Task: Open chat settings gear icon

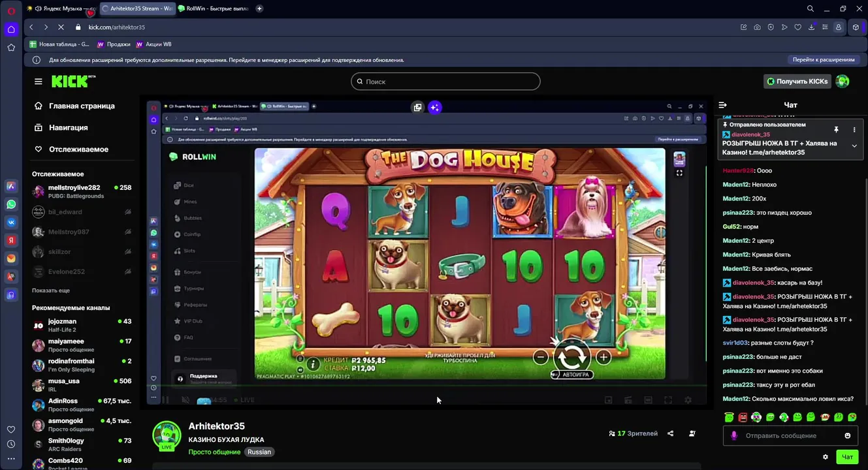Action: 826,457
